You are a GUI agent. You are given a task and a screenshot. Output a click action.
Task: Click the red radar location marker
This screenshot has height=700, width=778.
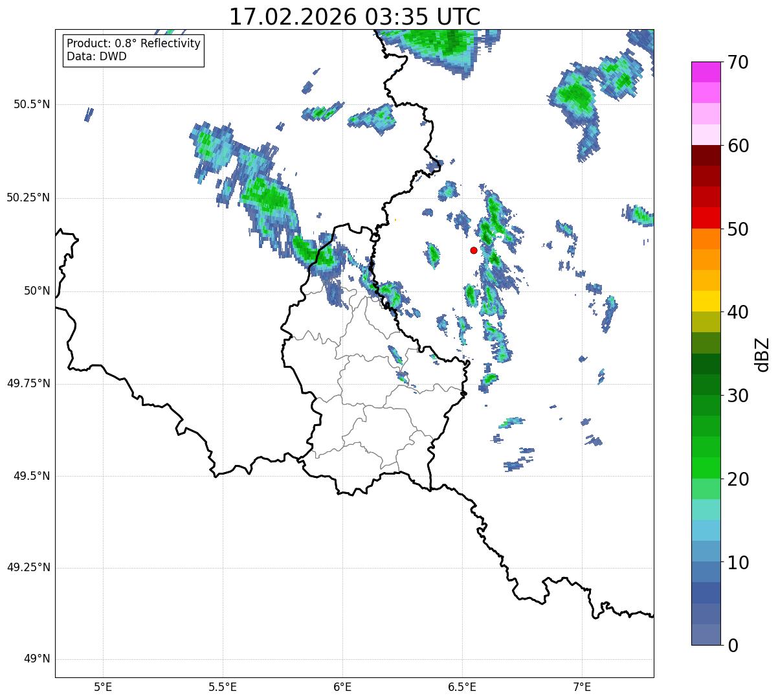(x=474, y=250)
